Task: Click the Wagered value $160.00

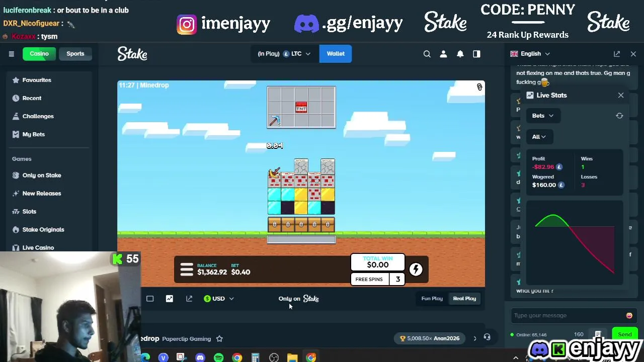Action: [544, 185]
